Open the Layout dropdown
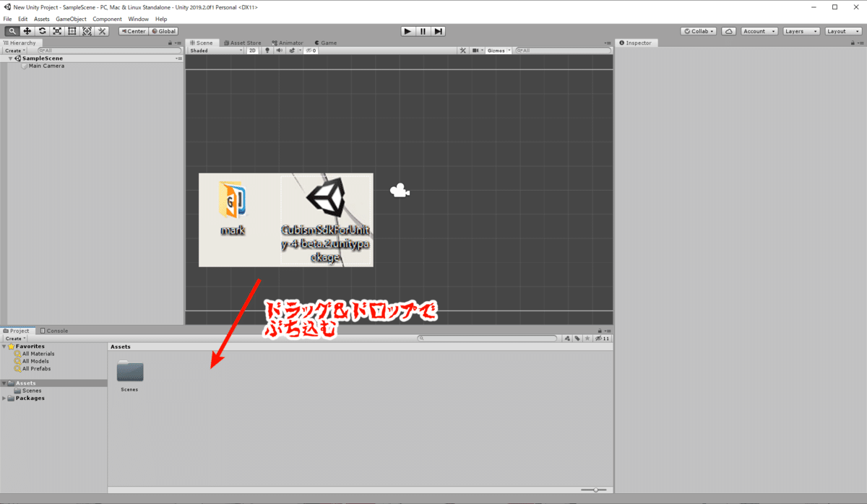867x504 pixels. click(844, 31)
